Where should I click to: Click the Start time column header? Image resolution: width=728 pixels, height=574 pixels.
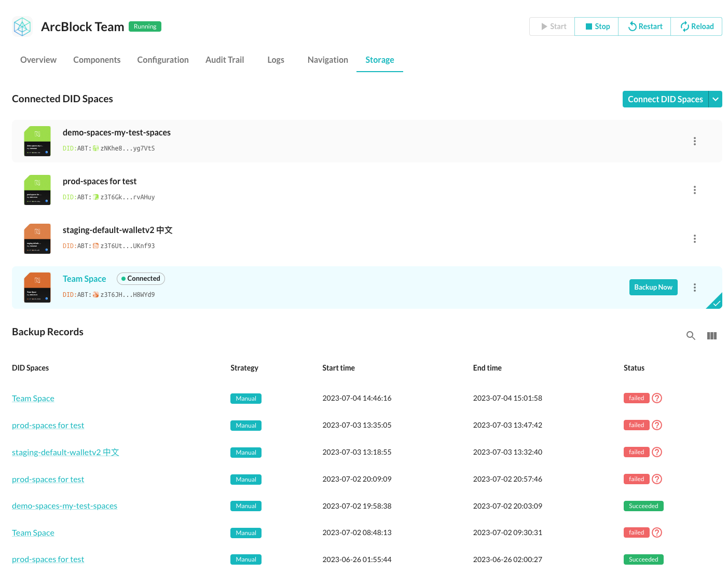(x=338, y=368)
